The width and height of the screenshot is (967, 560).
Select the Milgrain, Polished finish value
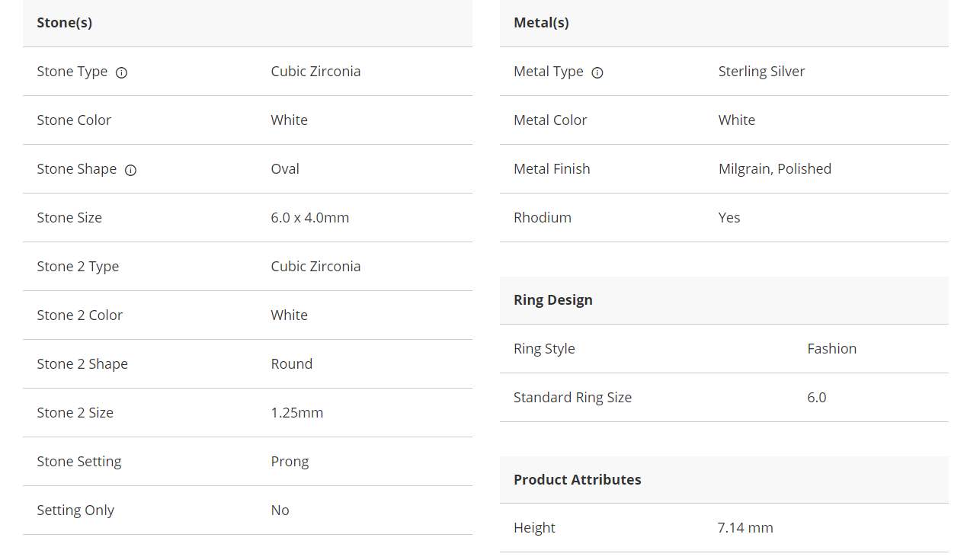(x=774, y=169)
